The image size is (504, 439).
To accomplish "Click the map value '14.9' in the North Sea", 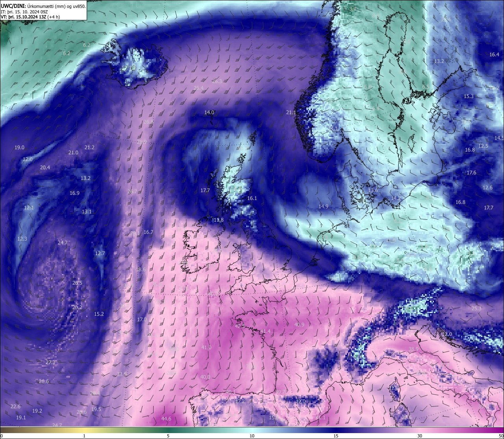I will click(x=323, y=206).
